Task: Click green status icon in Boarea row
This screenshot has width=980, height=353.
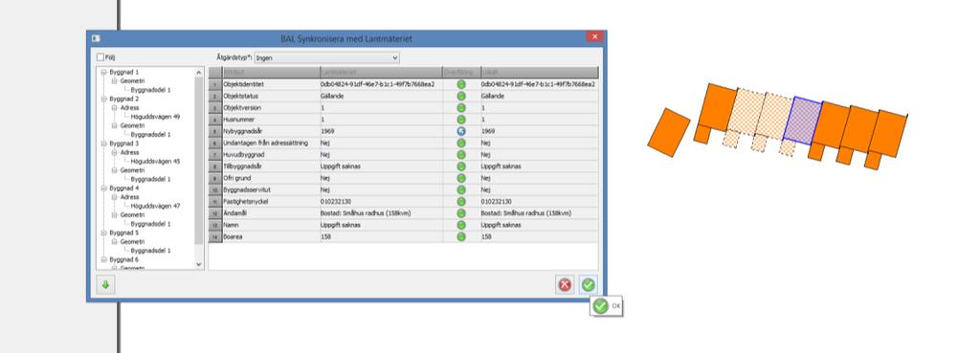Action: pos(461,237)
